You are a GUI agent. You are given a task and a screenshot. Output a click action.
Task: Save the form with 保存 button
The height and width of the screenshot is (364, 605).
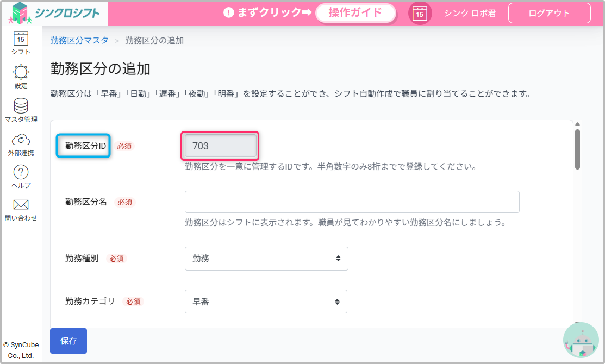pyautogui.click(x=68, y=341)
